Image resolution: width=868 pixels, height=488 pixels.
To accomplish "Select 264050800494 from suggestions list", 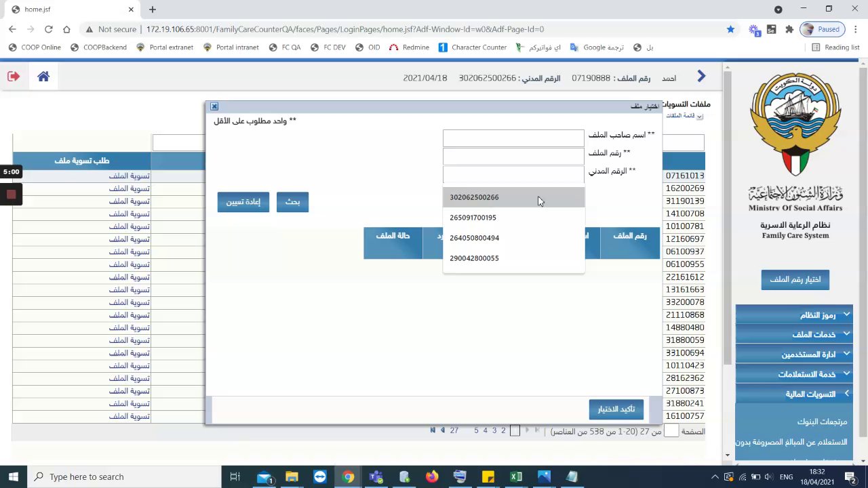I will point(513,238).
